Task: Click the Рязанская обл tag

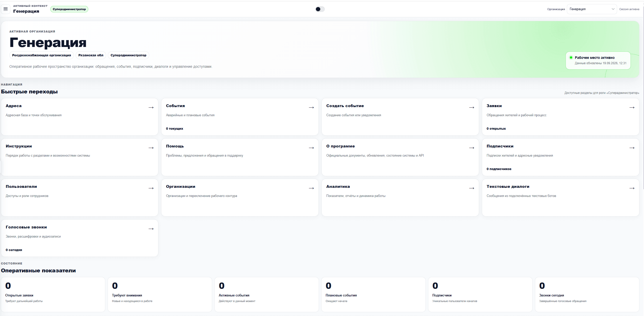Action: [x=91, y=55]
